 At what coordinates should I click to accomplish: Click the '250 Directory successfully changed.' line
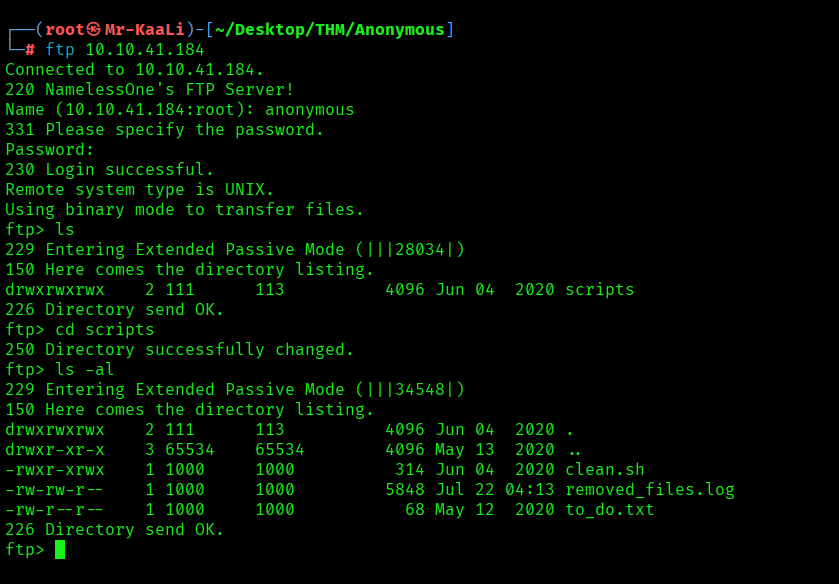180,349
